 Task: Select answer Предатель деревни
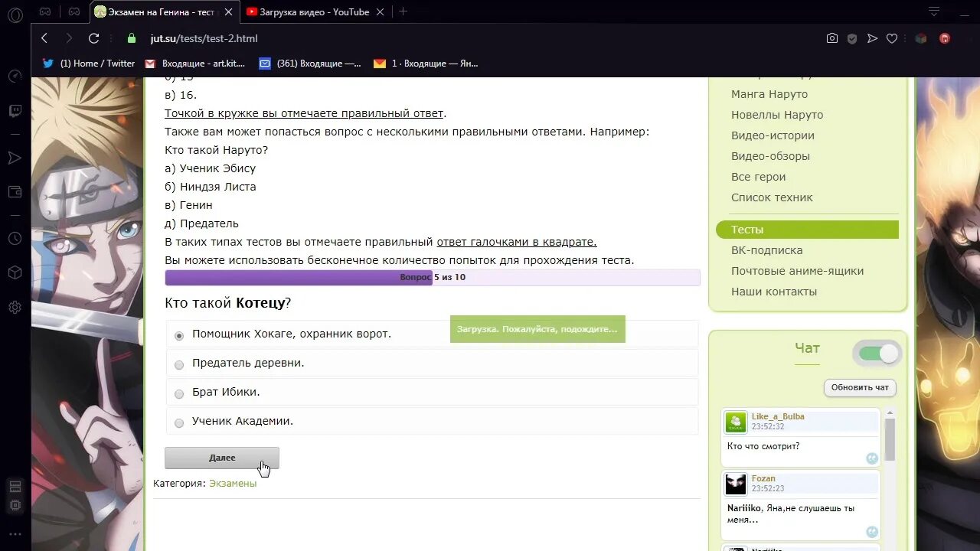pos(179,364)
